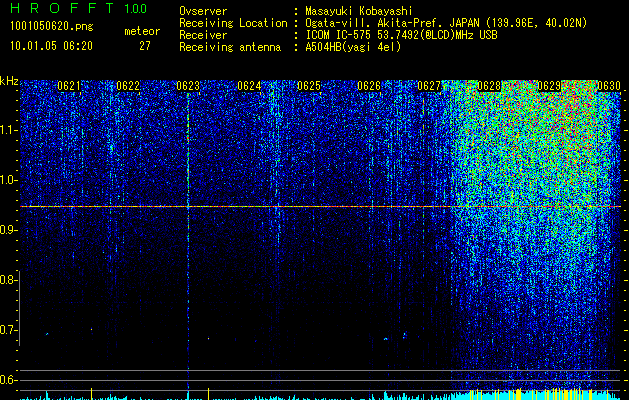The image size is (629, 400).
Task: Click the HROFFT 1.0.0 title text
Action: click(x=78, y=8)
